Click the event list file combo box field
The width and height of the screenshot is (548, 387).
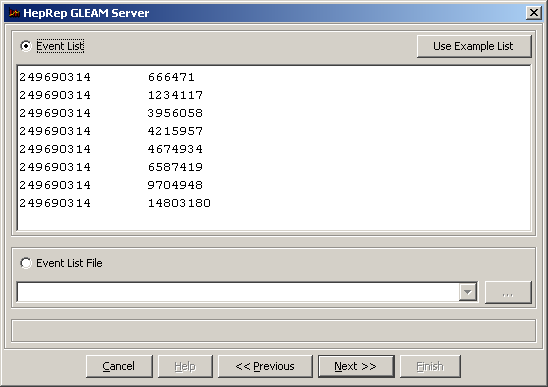[x=238, y=292]
